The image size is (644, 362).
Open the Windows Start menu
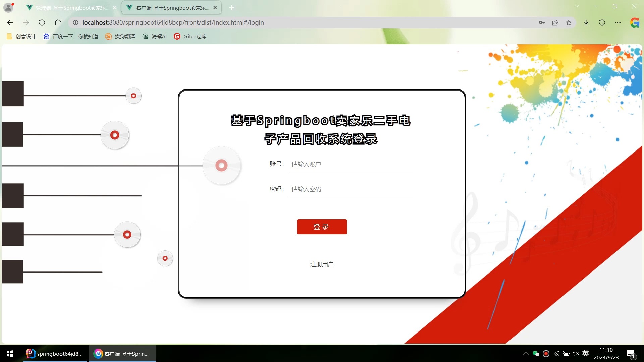(x=10, y=354)
